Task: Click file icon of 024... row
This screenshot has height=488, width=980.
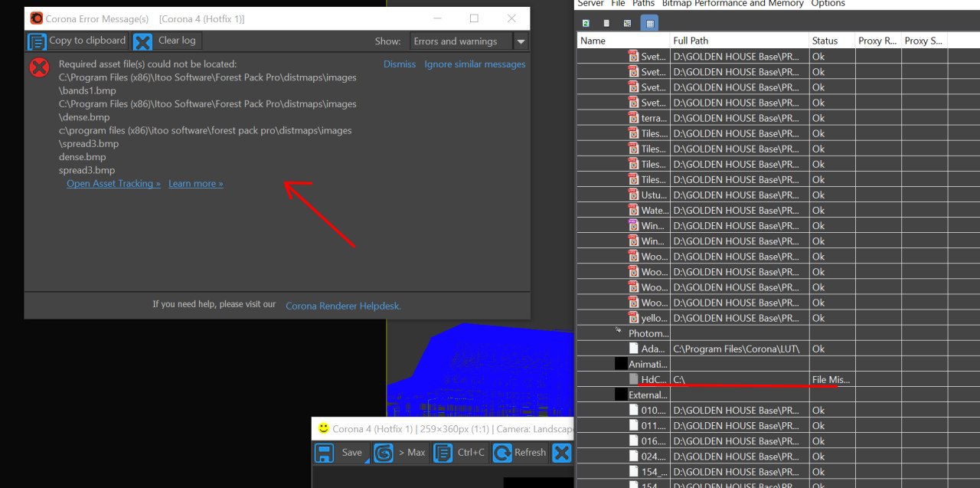Action: pyautogui.click(x=633, y=456)
